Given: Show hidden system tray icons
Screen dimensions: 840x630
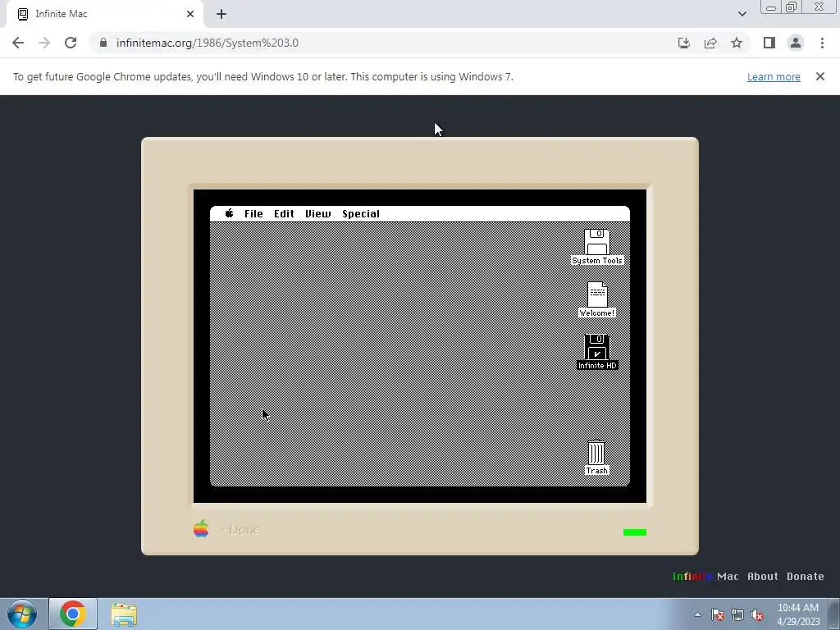Looking at the screenshot, I should click(697, 614).
